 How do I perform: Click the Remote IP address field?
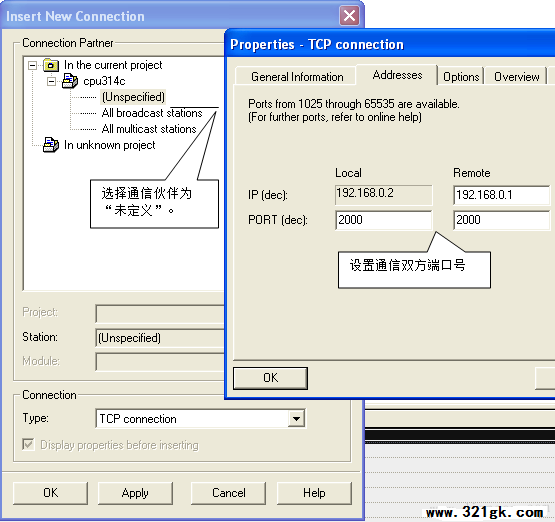502,195
